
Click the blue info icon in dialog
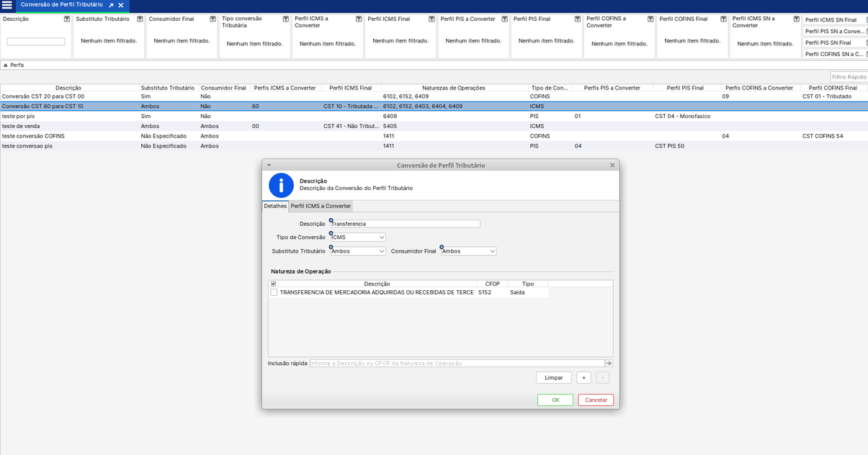pyautogui.click(x=281, y=185)
